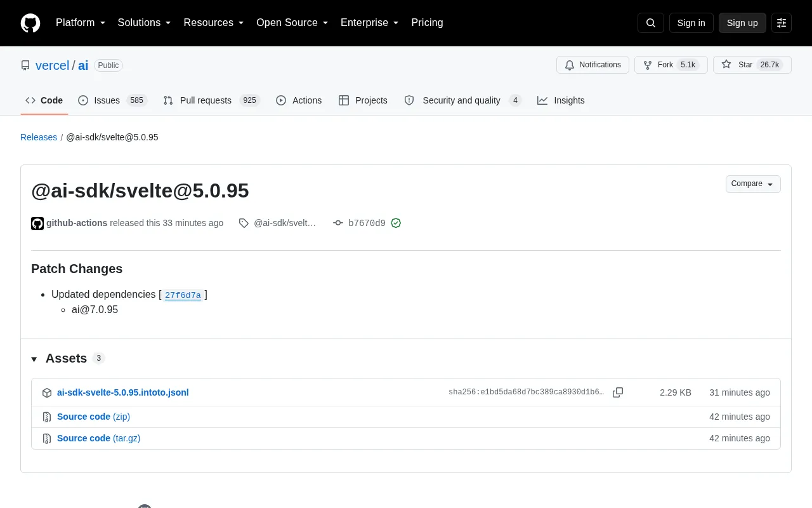This screenshot has height=508, width=812.
Task: Click the github-actions avatar icon
Action: pyautogui.click(x=37, y=223)
